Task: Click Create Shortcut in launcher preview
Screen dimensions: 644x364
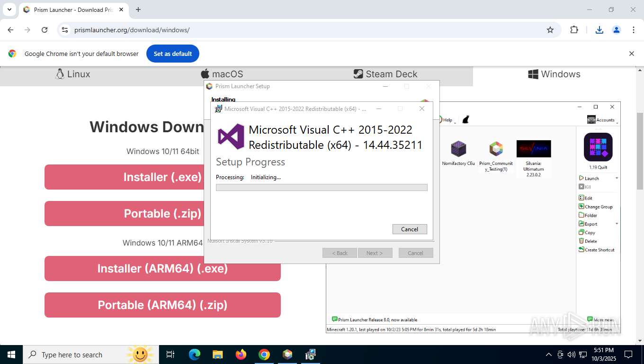Action: click(x=596, y=250)
